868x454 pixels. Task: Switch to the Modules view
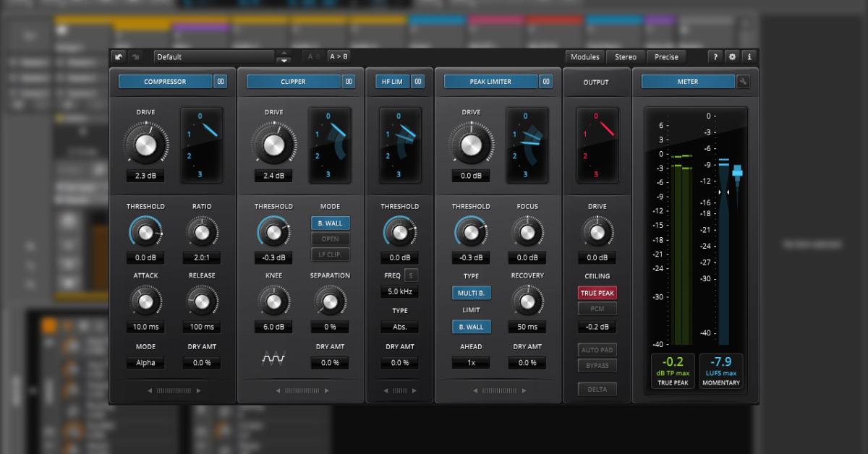(585, 57)
